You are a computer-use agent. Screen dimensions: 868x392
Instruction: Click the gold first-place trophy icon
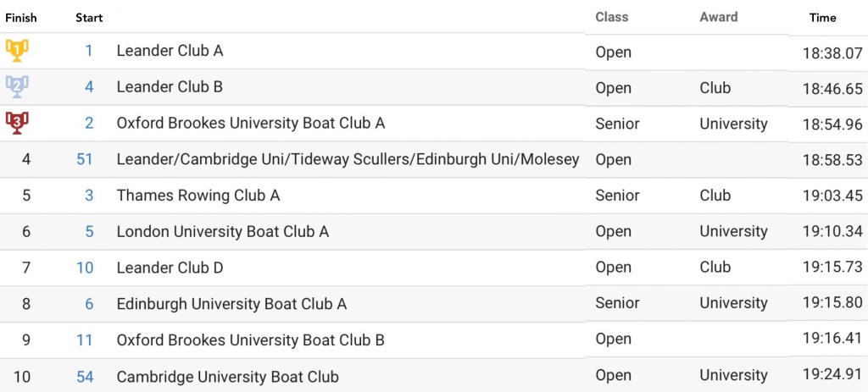point(17,51)
